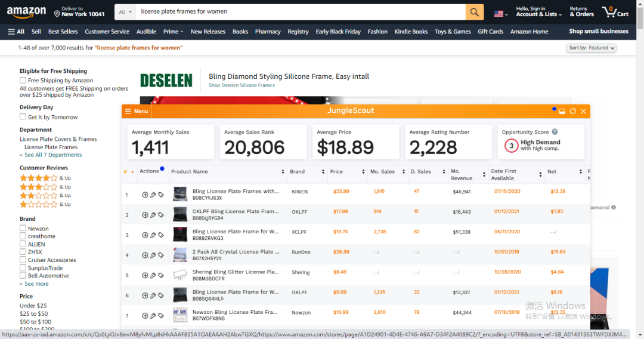Image resolution: width=644 pixels, height=339 pixels.
Task: Check the SunplusTrade brand filter
Action: tap(23, 267)
